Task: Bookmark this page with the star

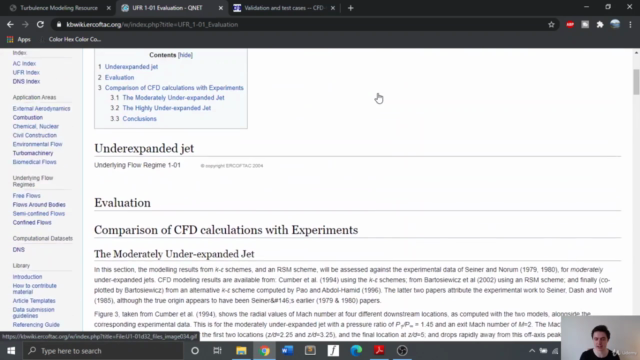Action: (x=551, y=24)
